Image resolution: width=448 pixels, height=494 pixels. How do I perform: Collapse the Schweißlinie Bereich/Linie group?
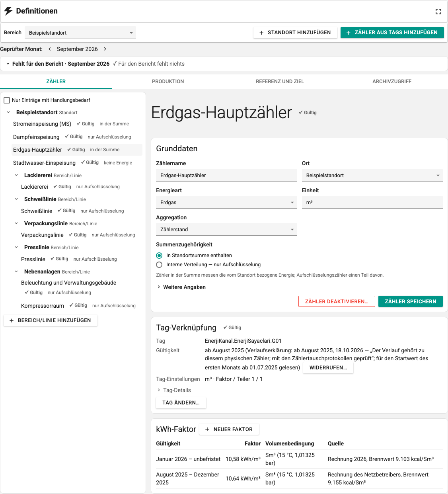[16, 199]
